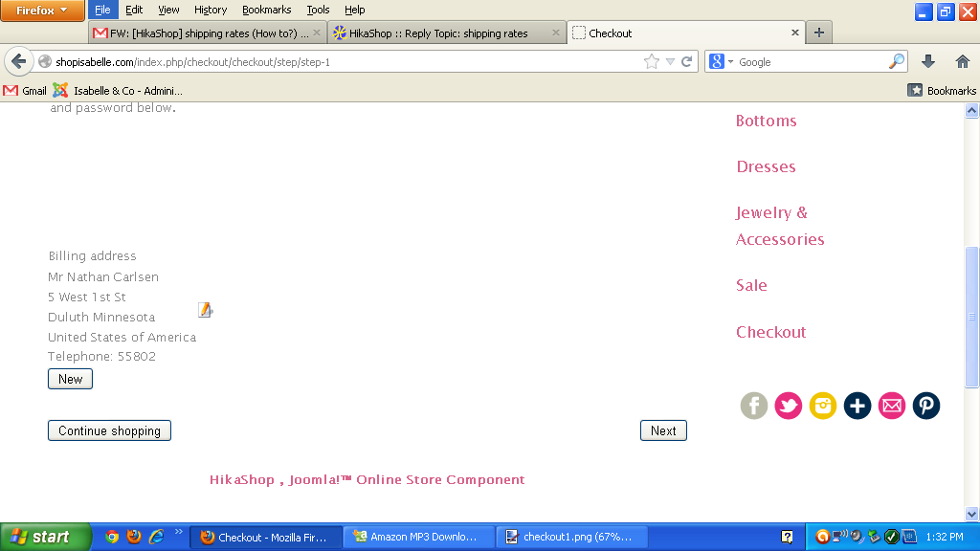
Task: Open the Windows start button
Action: (45, 537)
